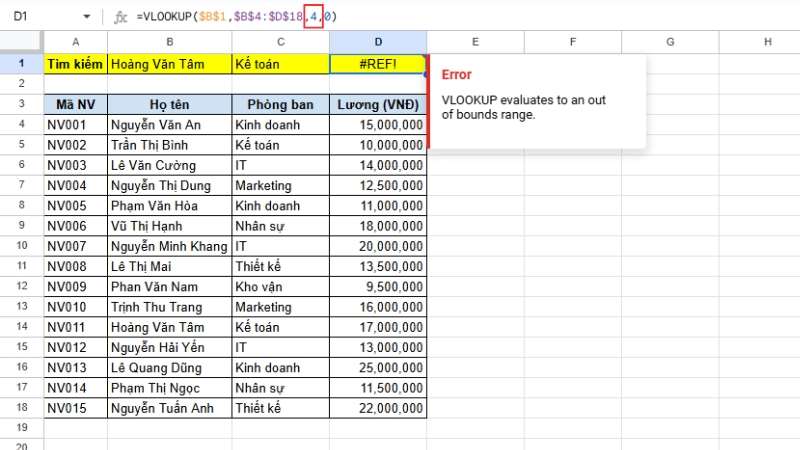Open the Name box dropdown arrow
Screen dimensions: 800x450
click(x=86, y=17)
